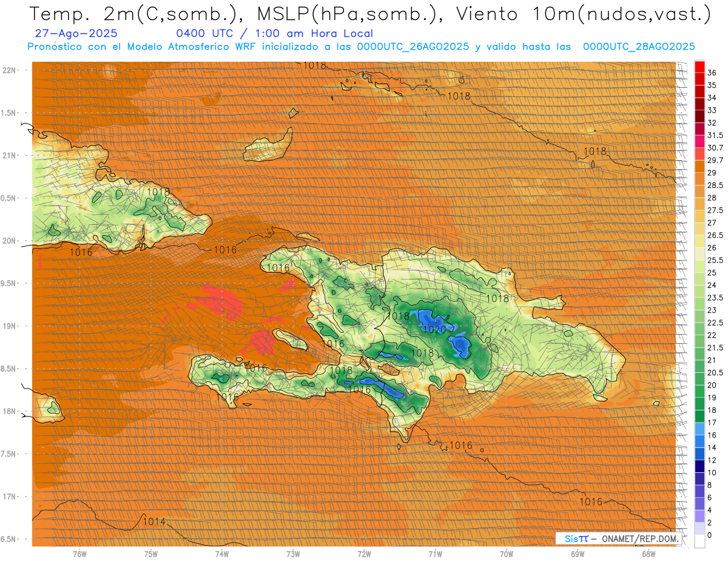Click the valid-until stamp "0000UTC_28AGO2025"
This screenshot has height=562, width=728.
point(639,47)
